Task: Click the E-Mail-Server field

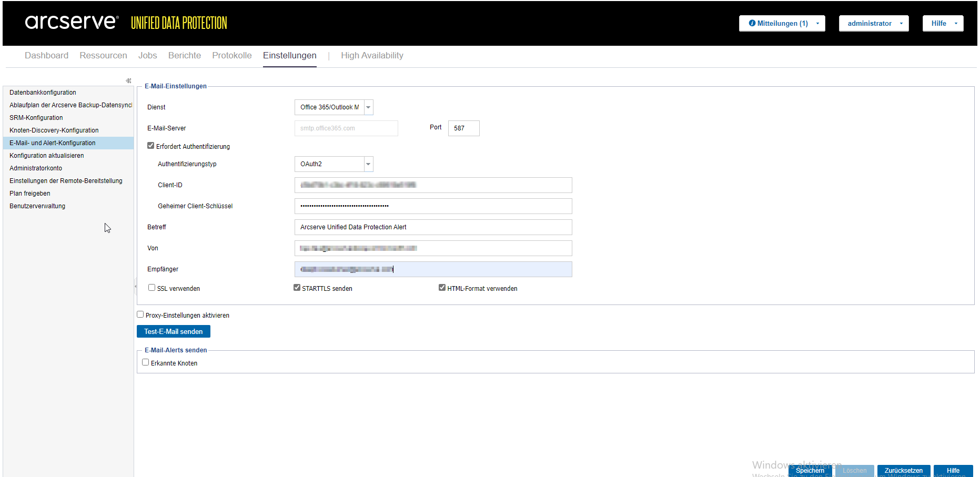Action: (346, 128)
